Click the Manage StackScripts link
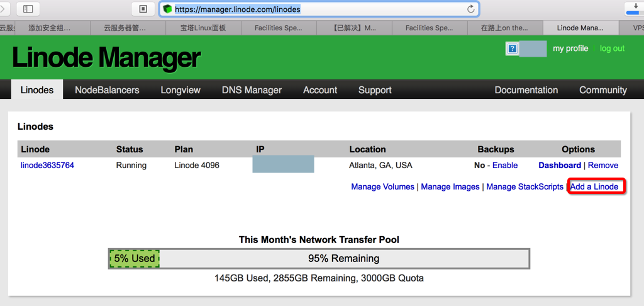Screen dimensions: 644x306 tap(525, 187)
